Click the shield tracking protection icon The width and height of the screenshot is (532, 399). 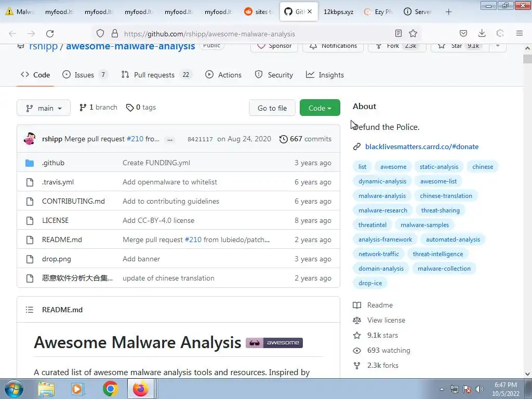100,33
